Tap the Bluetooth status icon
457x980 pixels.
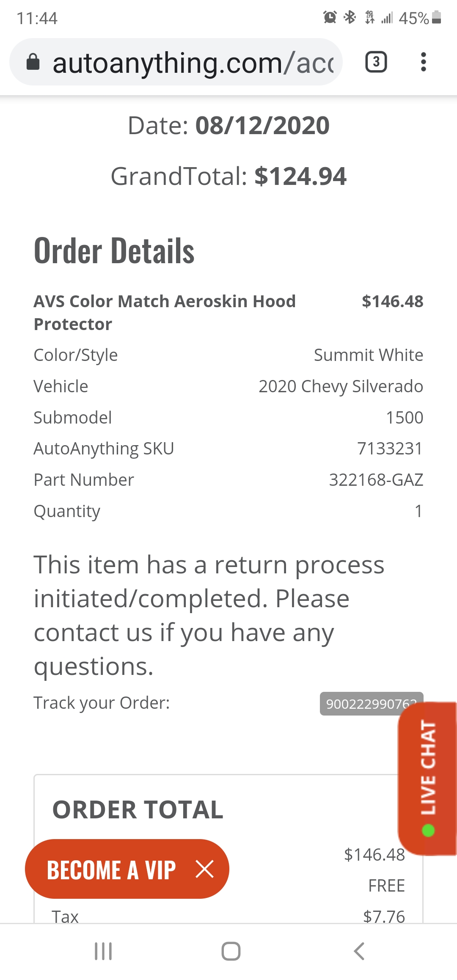point(350,17)
